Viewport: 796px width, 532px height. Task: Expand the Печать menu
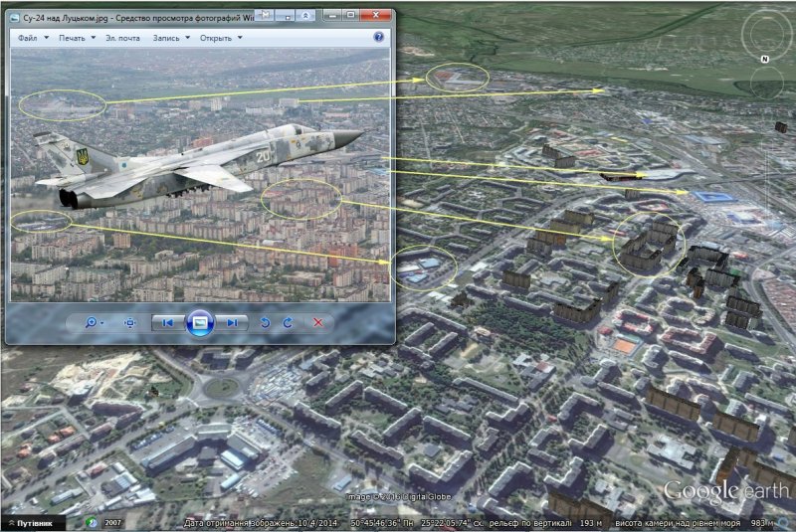coord(76,38)
